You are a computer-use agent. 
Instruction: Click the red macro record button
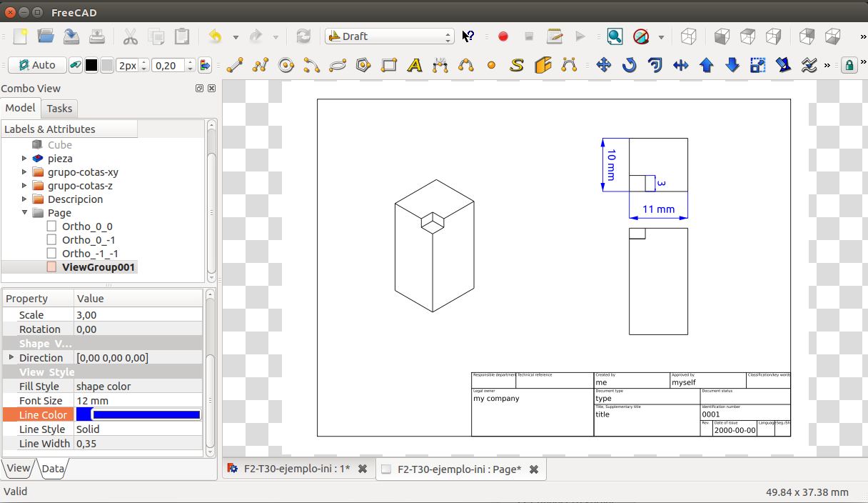pos(503,36)
